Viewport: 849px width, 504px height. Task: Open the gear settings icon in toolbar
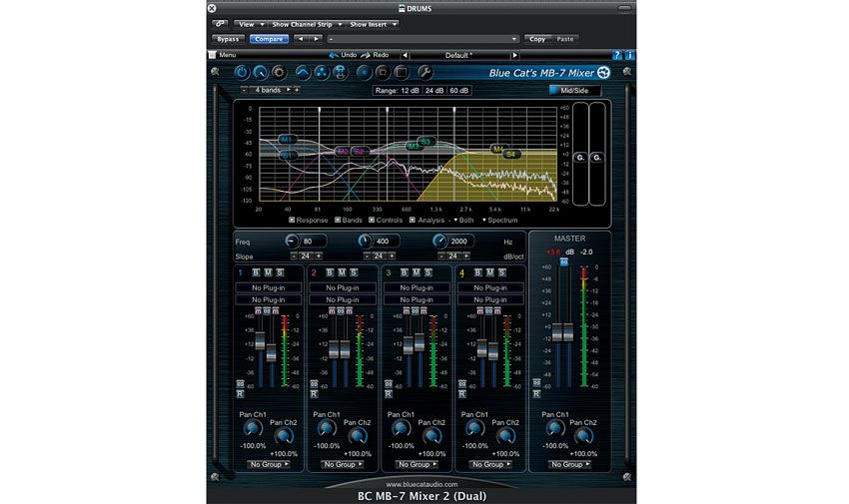279,73
